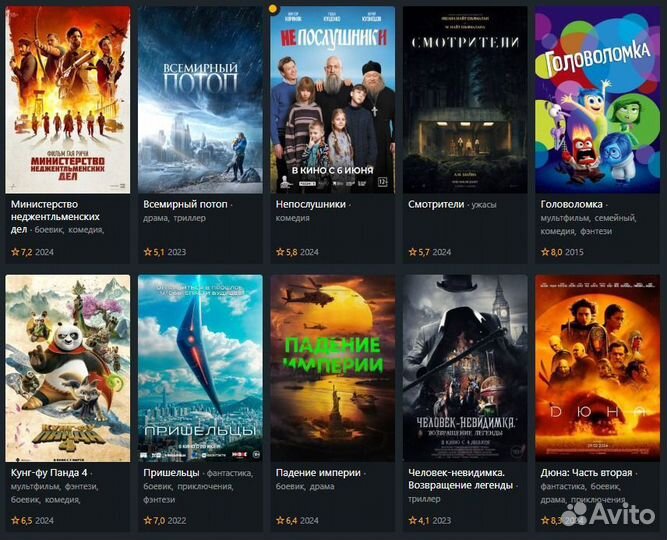Open the Падение империи poster
Image resolution: width=667 pixels, height=540 pixels.
point(333,369)
